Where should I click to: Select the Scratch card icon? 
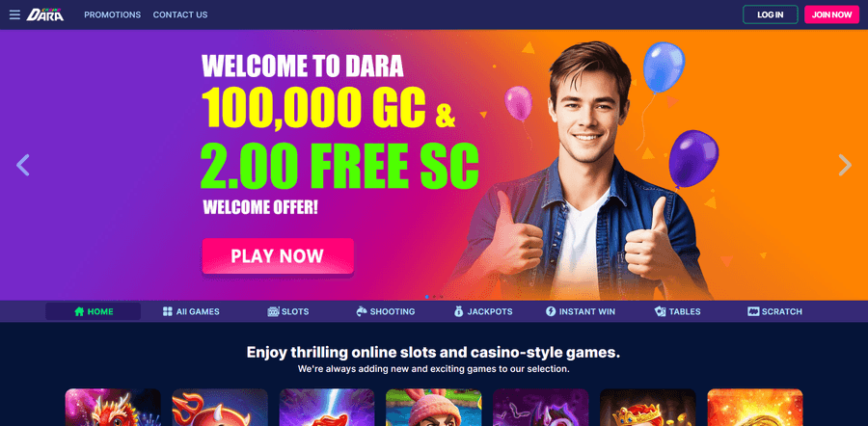pos(753,311)
